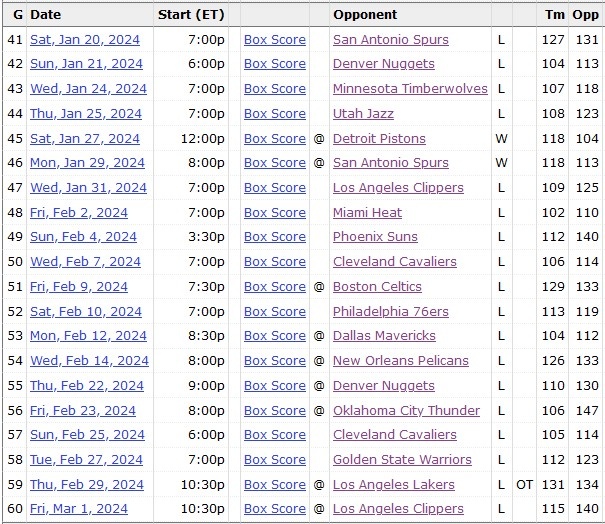This screenshot has height=524, width=605.
Task: Open the Golden State Warriors link
Action: [x=402, y=459]
